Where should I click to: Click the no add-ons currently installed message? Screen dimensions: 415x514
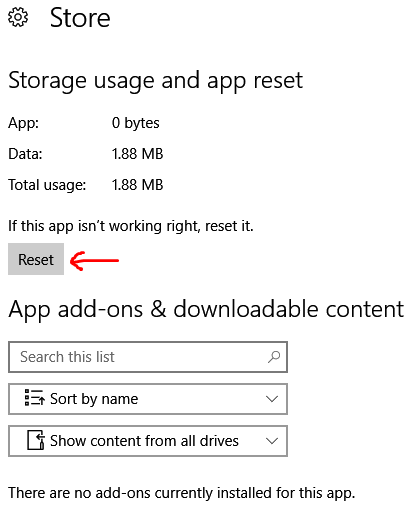click(182, 493)
